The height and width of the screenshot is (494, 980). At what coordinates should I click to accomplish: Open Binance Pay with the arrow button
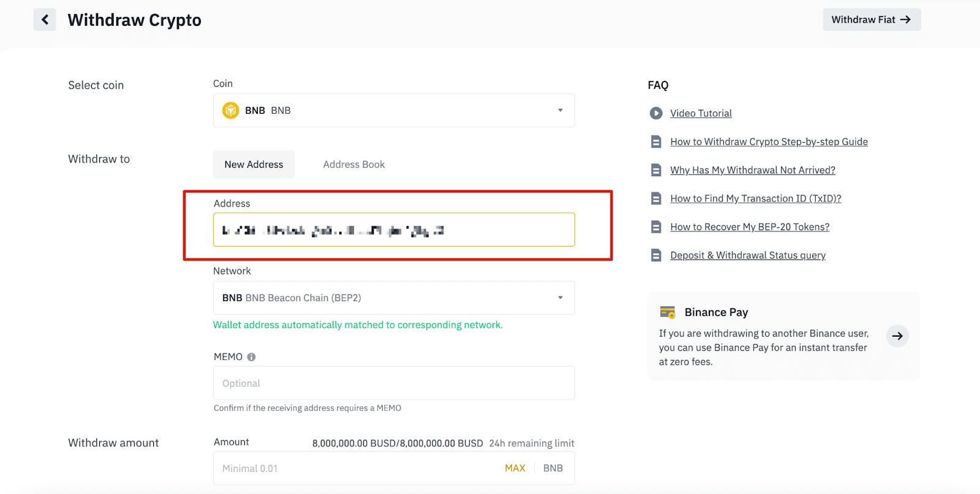[x=897, y=336]
